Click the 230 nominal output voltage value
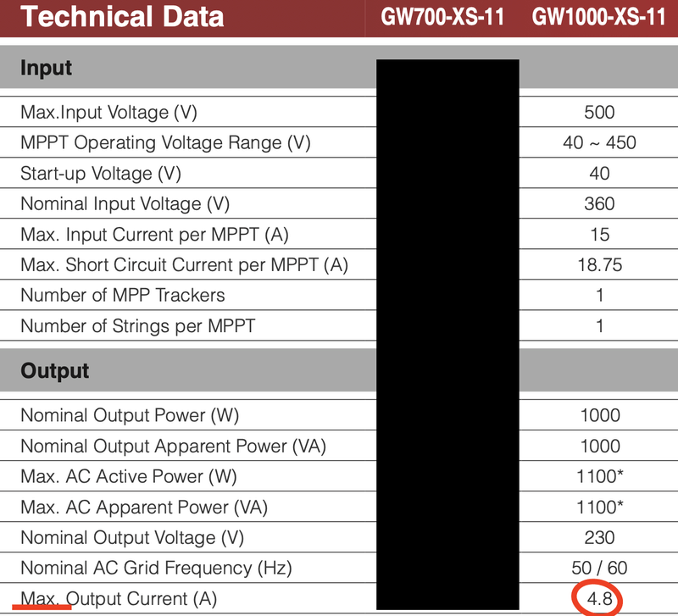This screenshot has width=678, height=616. point(599,538)
